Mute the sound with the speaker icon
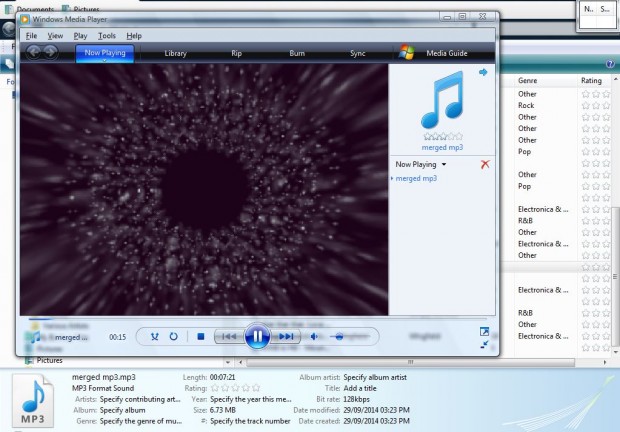The width and height of the screenshot is (620, 432). (x=314, y=336)
